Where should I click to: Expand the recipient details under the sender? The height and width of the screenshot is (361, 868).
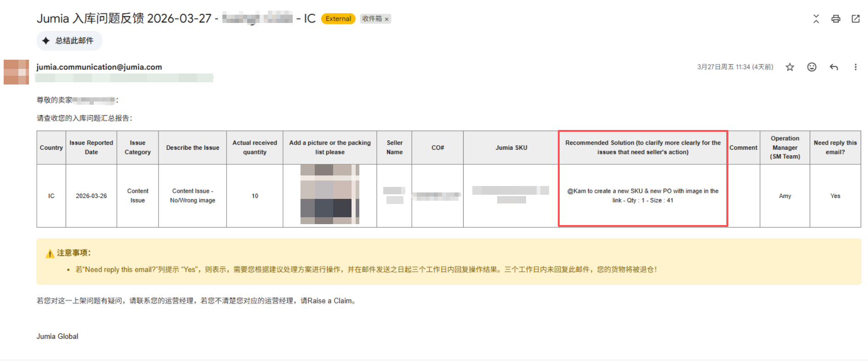coord(124,78)
